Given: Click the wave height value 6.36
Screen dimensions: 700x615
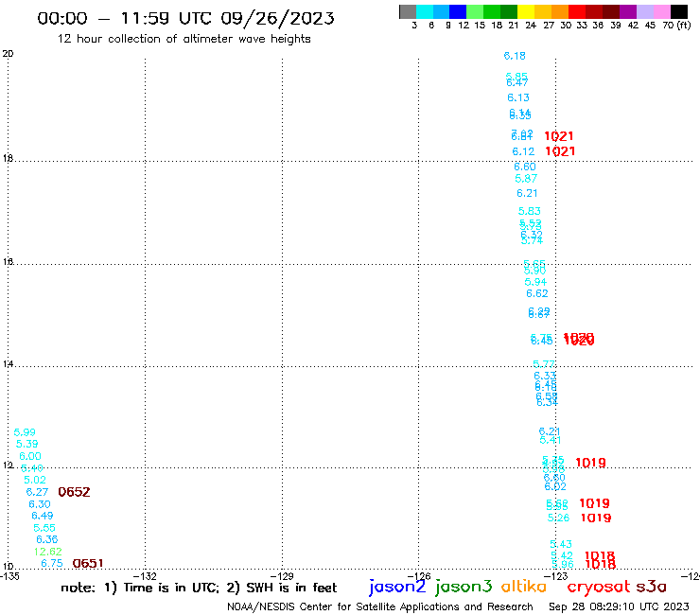Looking at the screenshot, I should click(x=47, y=539).
